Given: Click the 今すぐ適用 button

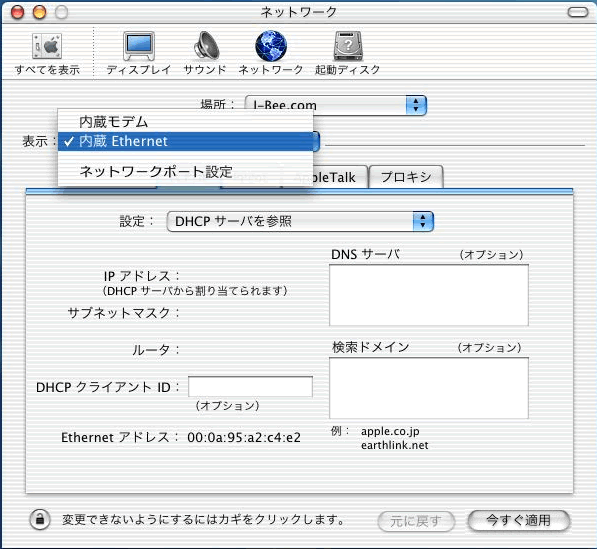Looking at the screenshot, I should coord(519,520).
